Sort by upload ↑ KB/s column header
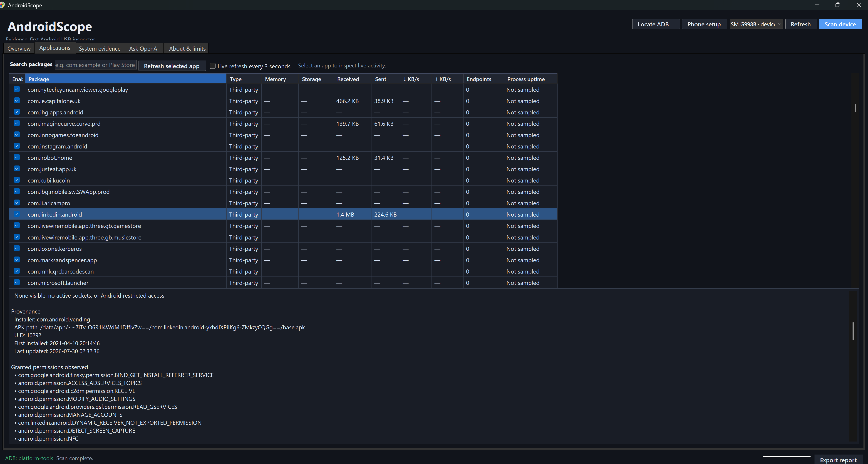Screen dimensions: 868x464 click(447, 79)
